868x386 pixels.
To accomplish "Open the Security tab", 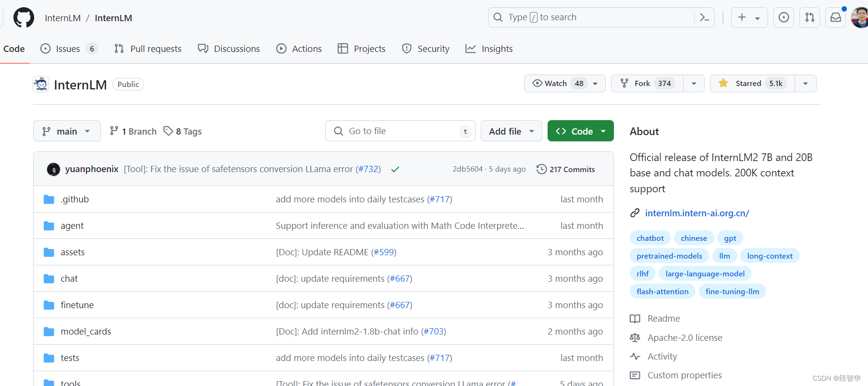I will (x=426, y=49).
